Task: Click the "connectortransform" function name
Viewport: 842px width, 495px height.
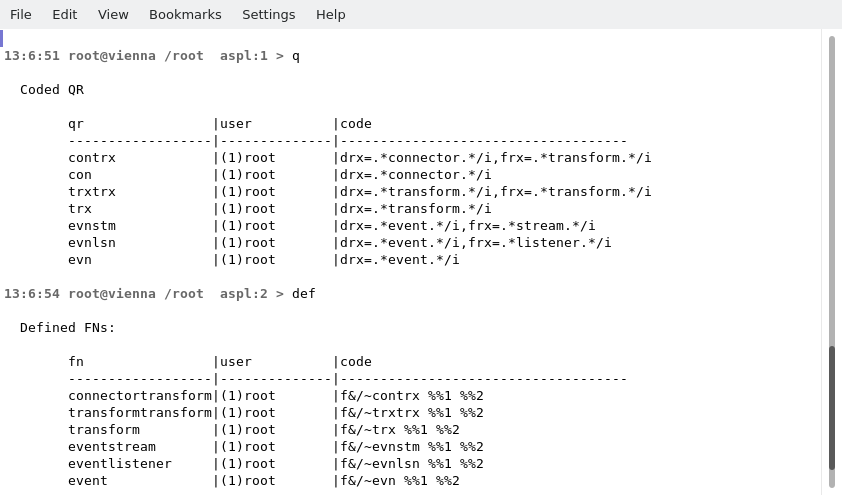Action: pos(140,396)
